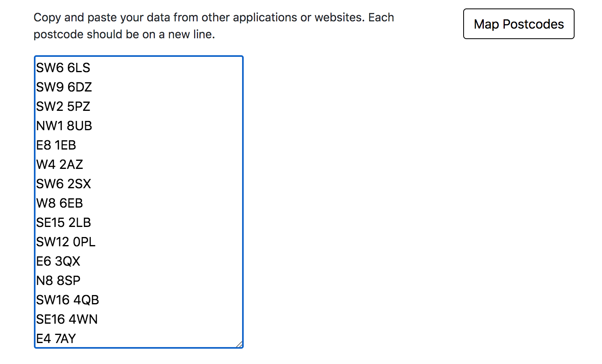
Task: Click the E6 3QX entry
Action: click(58, 261)
